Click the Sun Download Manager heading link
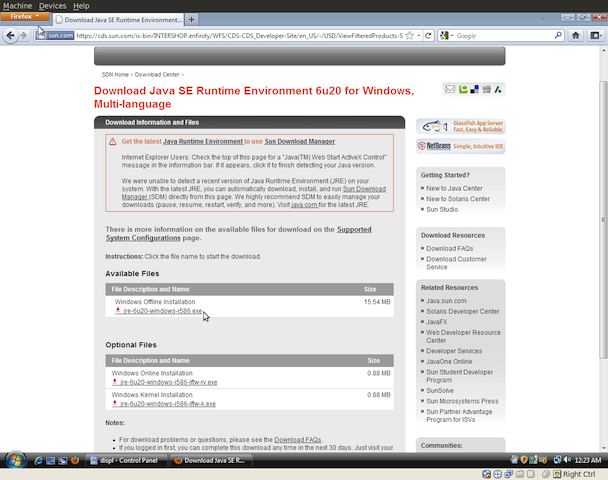 (300, 142)
